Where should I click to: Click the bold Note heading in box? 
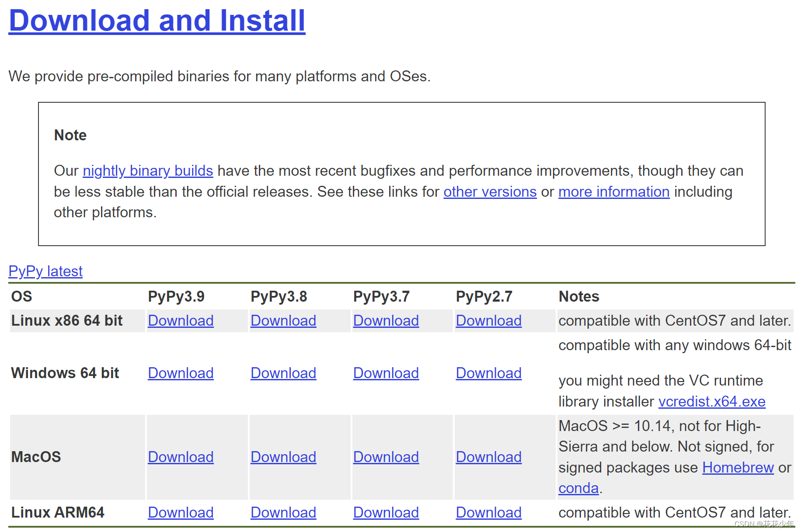point(70,135)
